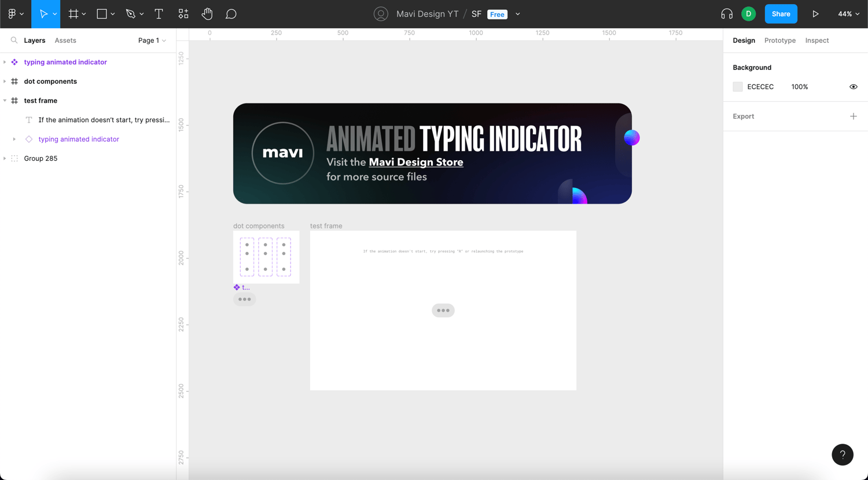Expand the Group 285 layer
The image size is (868, 480).
click(x=5, y=158)
